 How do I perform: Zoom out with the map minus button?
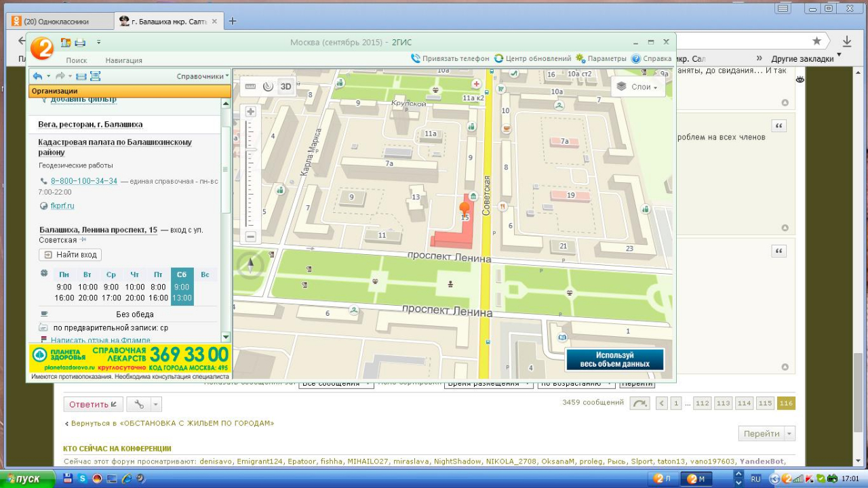[250, 237]
